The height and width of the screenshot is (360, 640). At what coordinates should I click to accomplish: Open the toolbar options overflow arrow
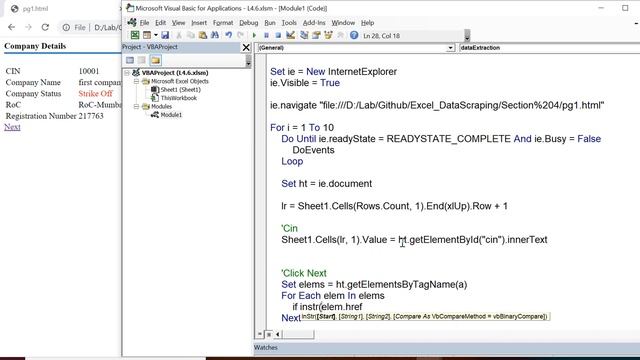(x=467, y=36)
